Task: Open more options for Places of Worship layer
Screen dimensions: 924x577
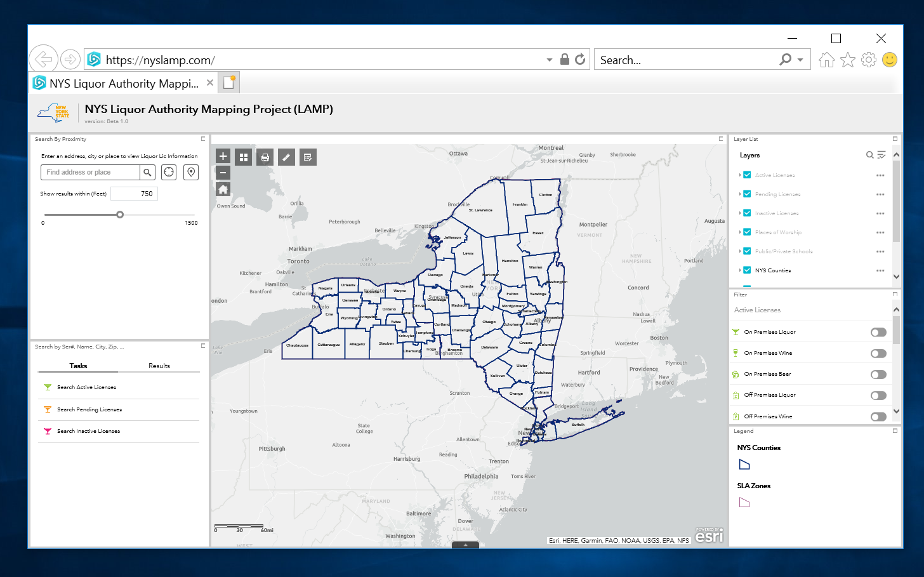Action: coord(880,232)
